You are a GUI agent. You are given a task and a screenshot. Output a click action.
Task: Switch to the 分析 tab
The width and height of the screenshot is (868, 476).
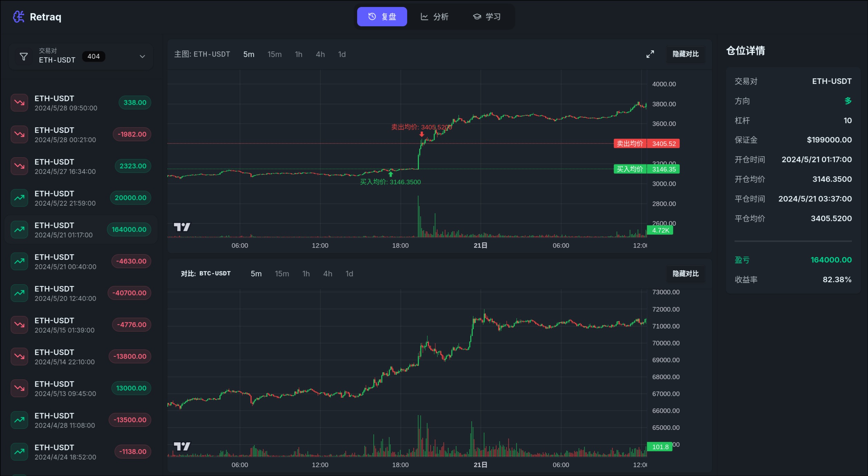434,17
